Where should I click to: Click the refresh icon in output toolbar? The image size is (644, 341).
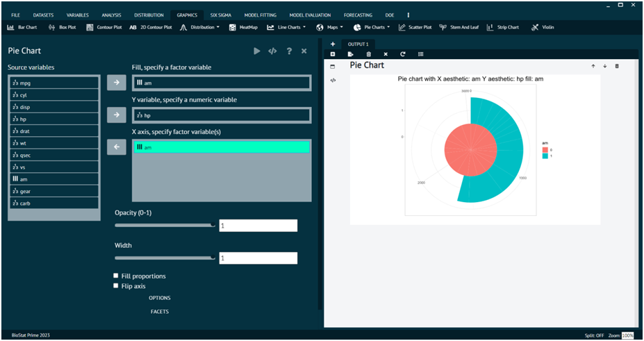tap(403, 54)
